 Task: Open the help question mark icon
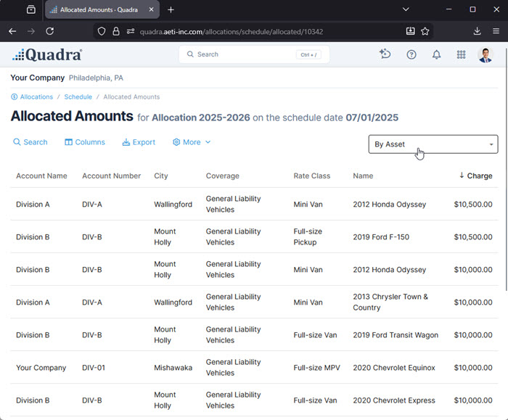tap(411, 54)
